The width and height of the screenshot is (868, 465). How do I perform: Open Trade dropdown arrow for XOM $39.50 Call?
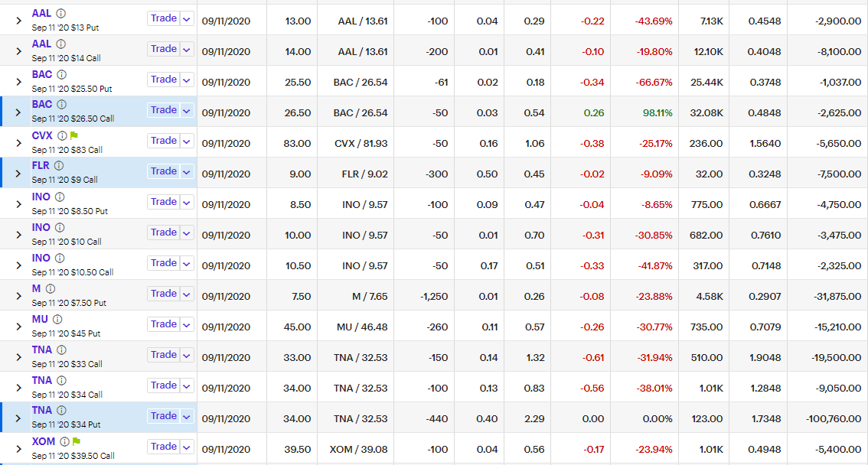(187, 447)
